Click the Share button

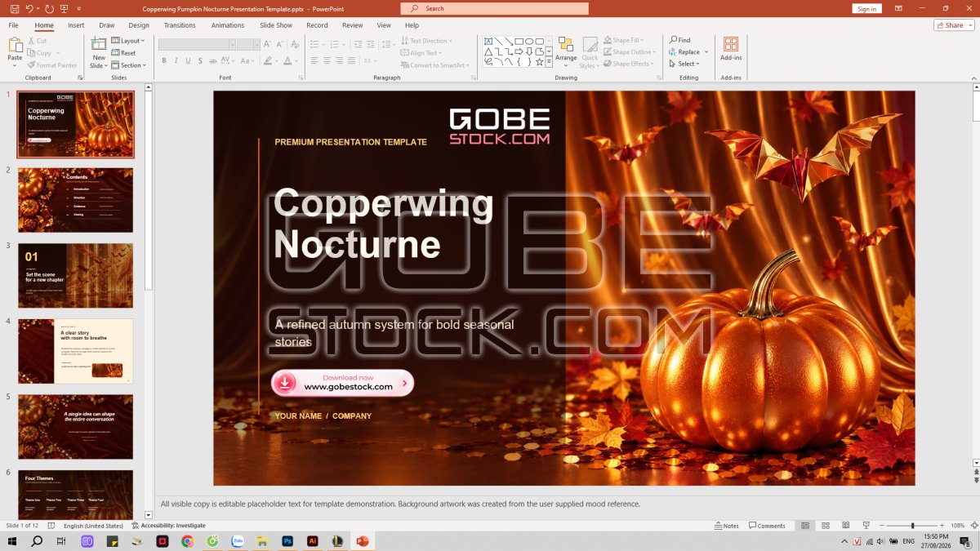(x=954, y=25)
